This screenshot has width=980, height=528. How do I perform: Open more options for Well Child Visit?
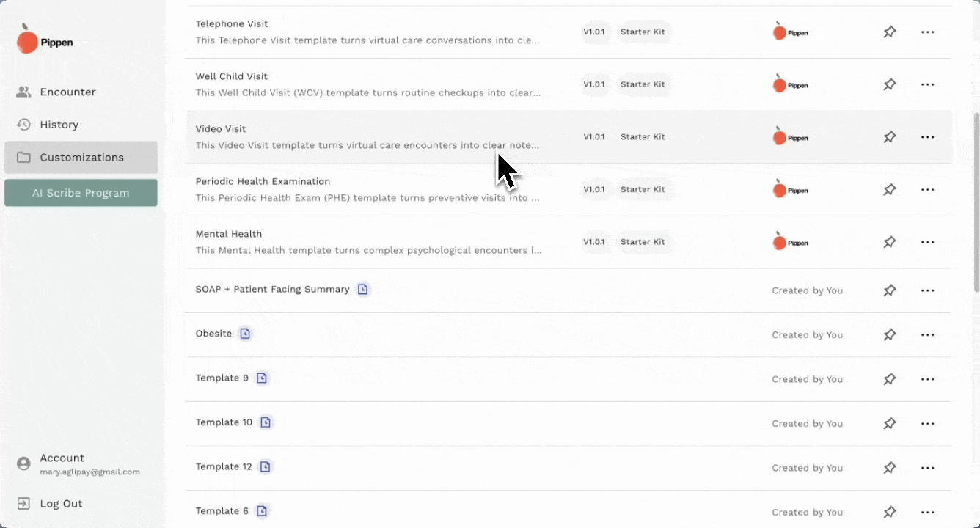927,84
